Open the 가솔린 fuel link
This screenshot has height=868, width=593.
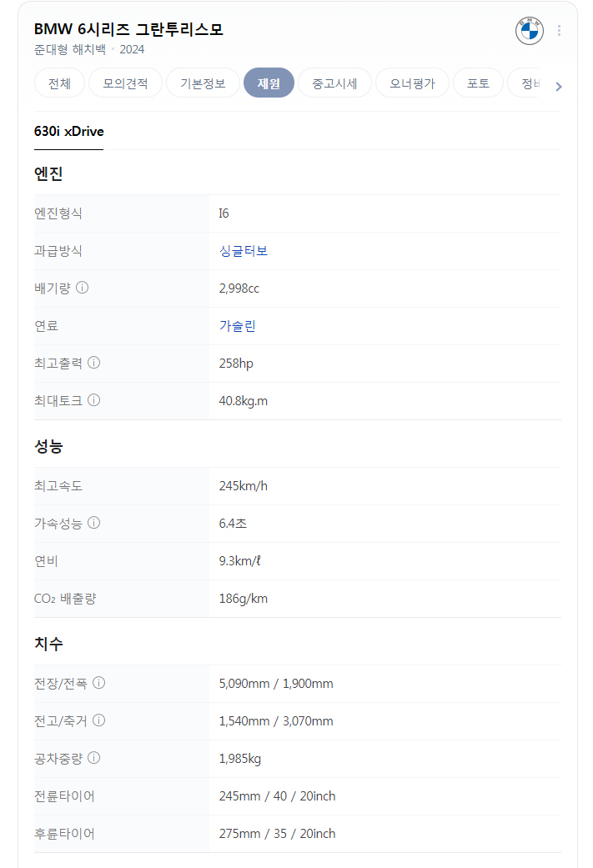tap(237, 326)
